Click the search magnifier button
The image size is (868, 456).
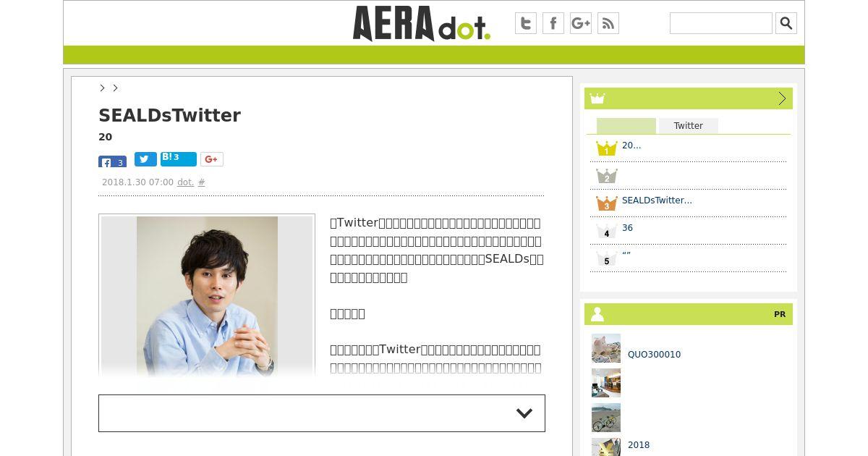pyautogui.click(x=786, y=23)
